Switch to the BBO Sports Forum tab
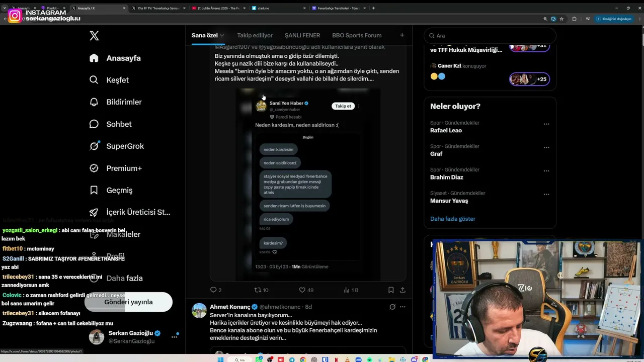644x362 pixels. (357, 36)
